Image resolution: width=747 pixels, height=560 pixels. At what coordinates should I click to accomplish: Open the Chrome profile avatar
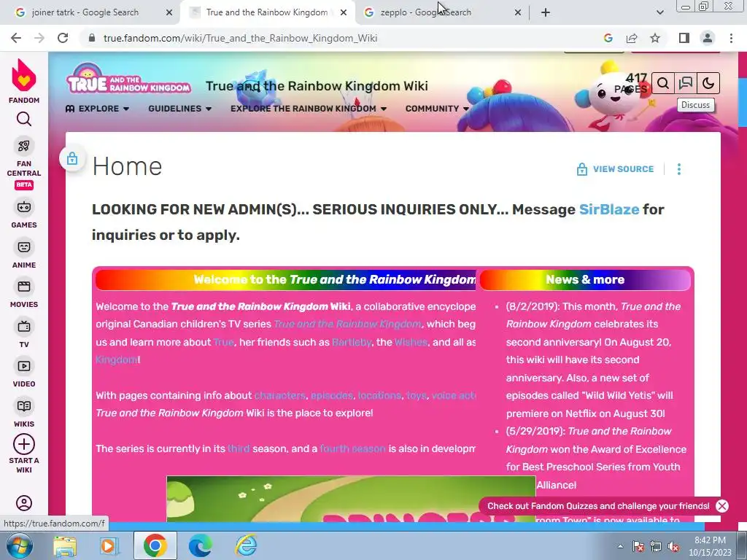click(708, 38)
